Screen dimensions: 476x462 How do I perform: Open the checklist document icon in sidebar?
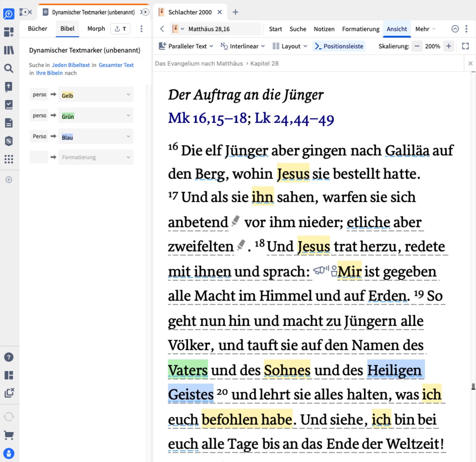(x=9, y=105)
